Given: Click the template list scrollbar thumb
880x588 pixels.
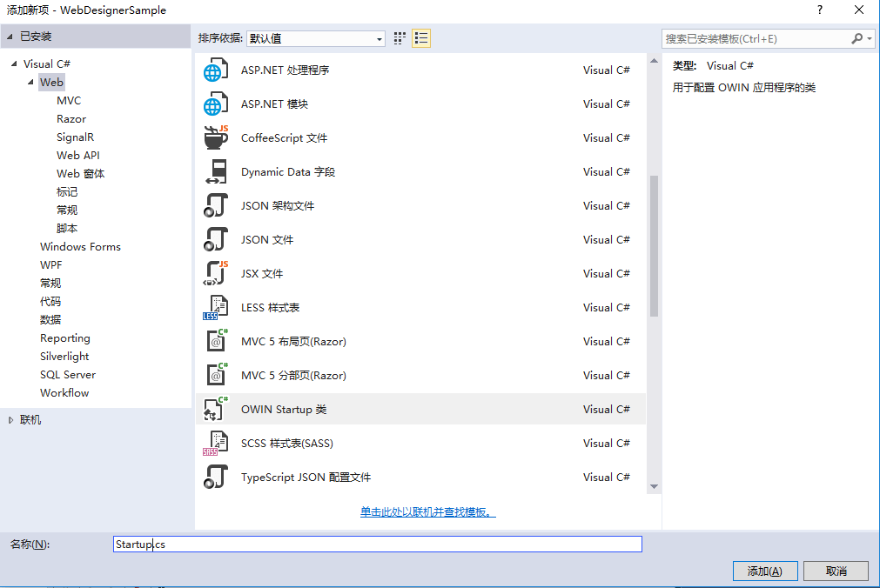Looking at the screenshot, I should pos(654,246).
